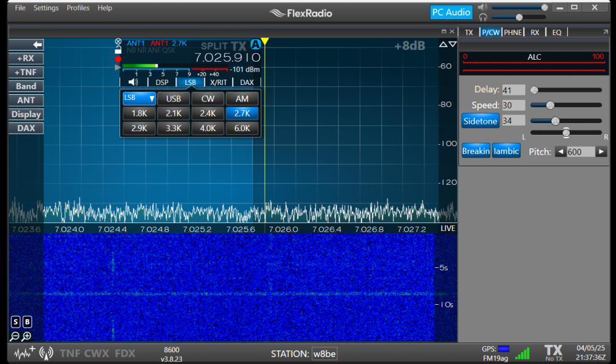616x364 pixels.
Task: Raise the panadapter level with up triangle
Action: [x=443, y=44]
